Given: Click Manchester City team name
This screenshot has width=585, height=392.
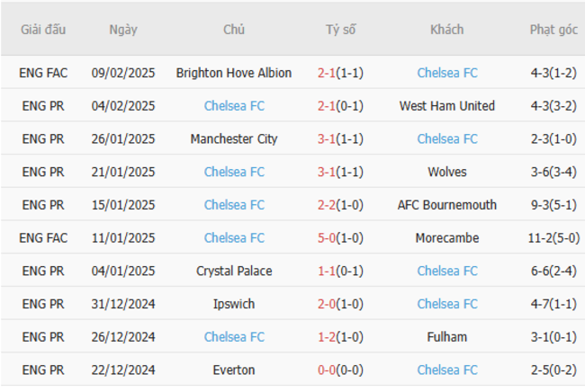Looking at the screenshot, I should click(234, 139).
